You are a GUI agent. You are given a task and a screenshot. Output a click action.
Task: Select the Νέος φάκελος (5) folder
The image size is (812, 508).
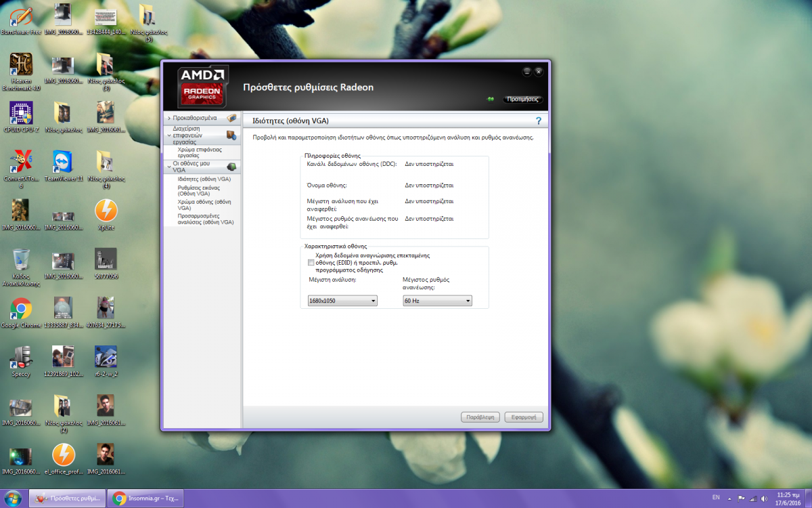point(148,24)
